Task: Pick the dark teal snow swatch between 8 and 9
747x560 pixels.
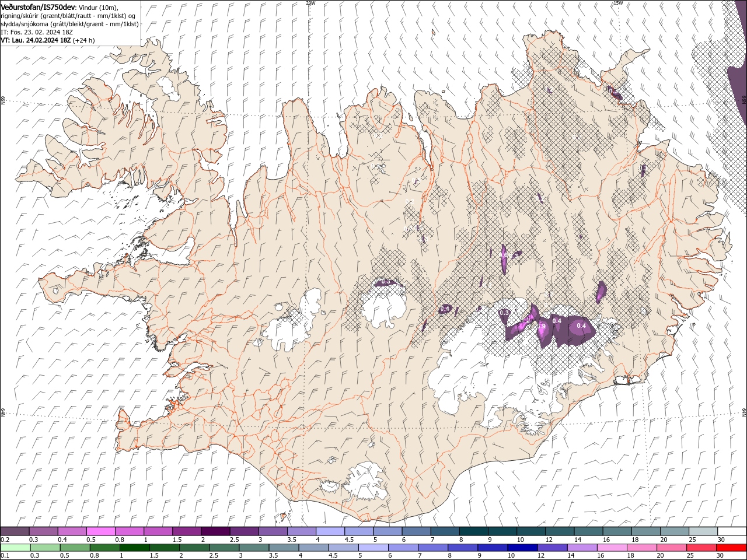Action: [473, 531]
